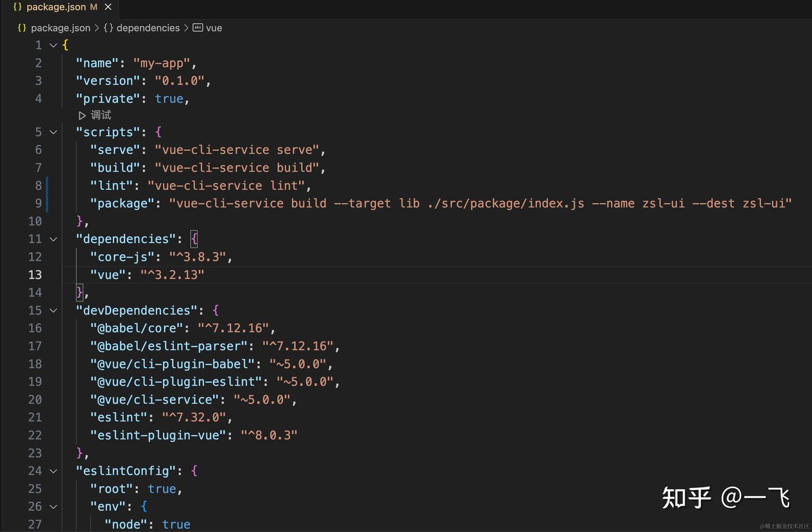The height and width of the screenshot is (532, 812).
Task: Click the vue breadcrumb item
Action: coord(214,28)
